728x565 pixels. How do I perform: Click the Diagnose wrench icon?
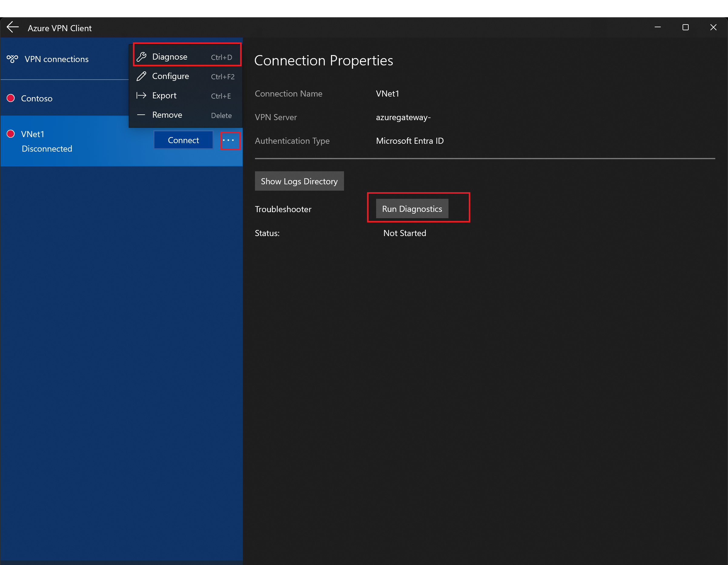click(x=141, y=57)
